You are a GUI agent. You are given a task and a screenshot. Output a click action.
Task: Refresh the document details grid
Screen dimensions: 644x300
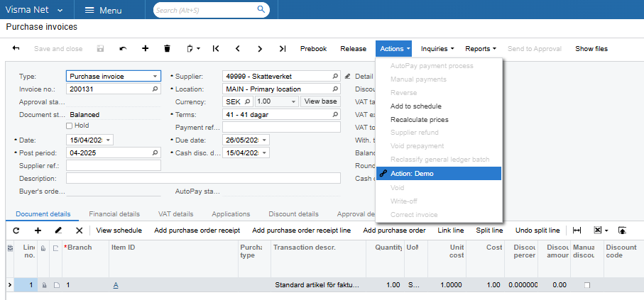tap(16, 230)
